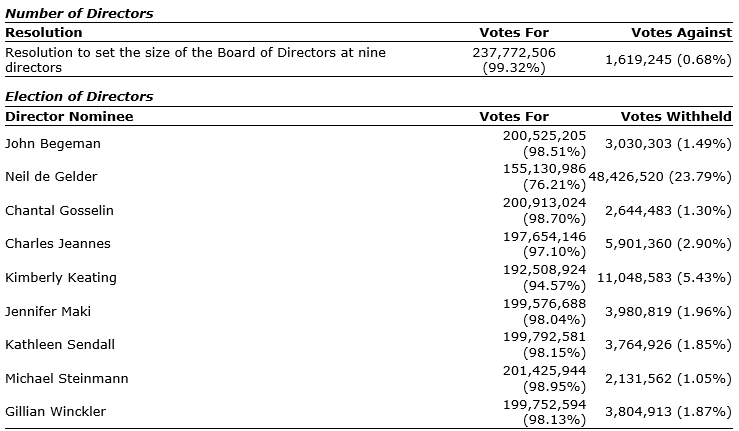Viewport: 739px width, 431px height.
Task: Select the Gillian Winckler nominee name
Action: (x=57, y=412)
